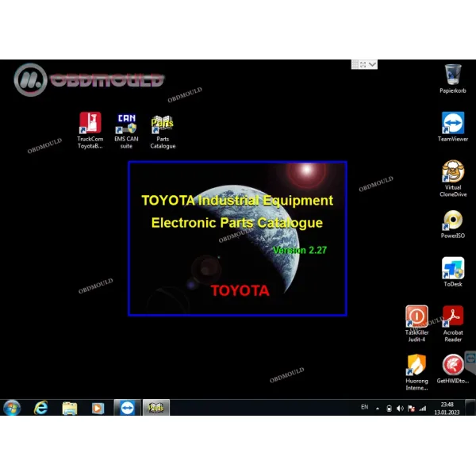Image resolution: width=476 pixels, height=476 pixels.
Task: Open the ToDesk desktop icon
Action: [453, 271]
